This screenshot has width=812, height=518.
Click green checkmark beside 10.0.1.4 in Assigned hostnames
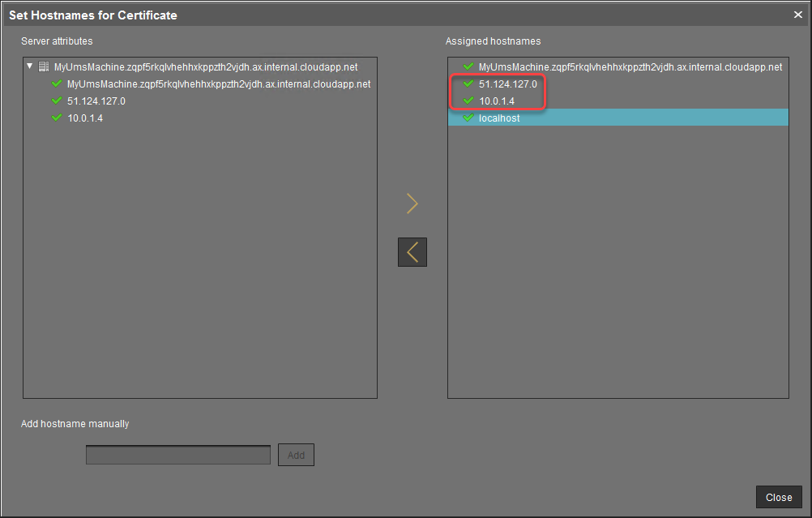[468, 101]
